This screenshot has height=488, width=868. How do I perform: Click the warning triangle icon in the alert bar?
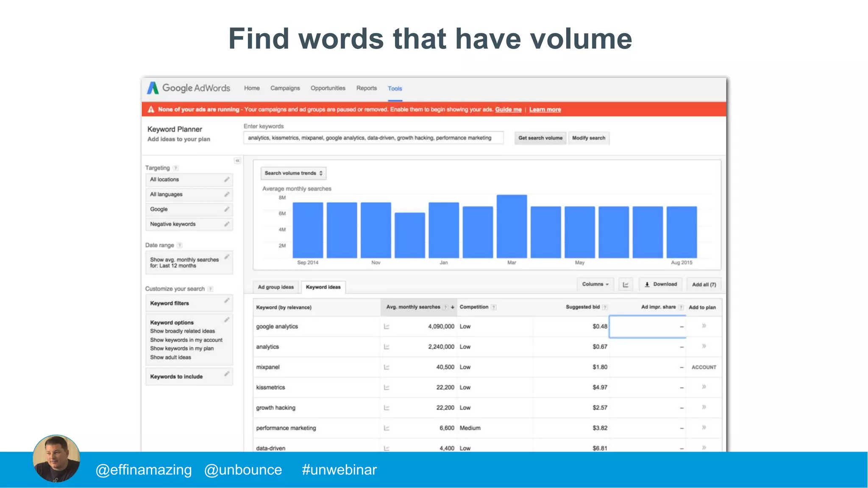point(151,110)
